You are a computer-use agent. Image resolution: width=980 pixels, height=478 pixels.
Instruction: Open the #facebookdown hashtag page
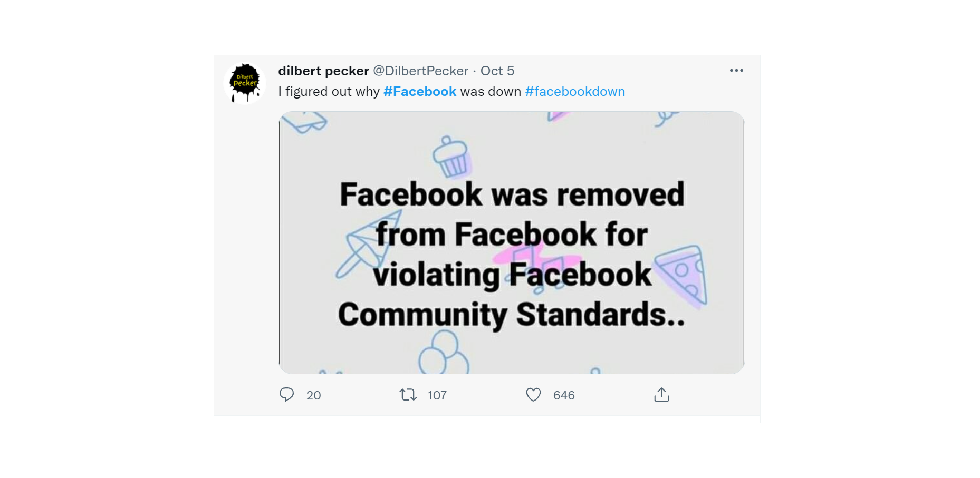click(575, 91)
